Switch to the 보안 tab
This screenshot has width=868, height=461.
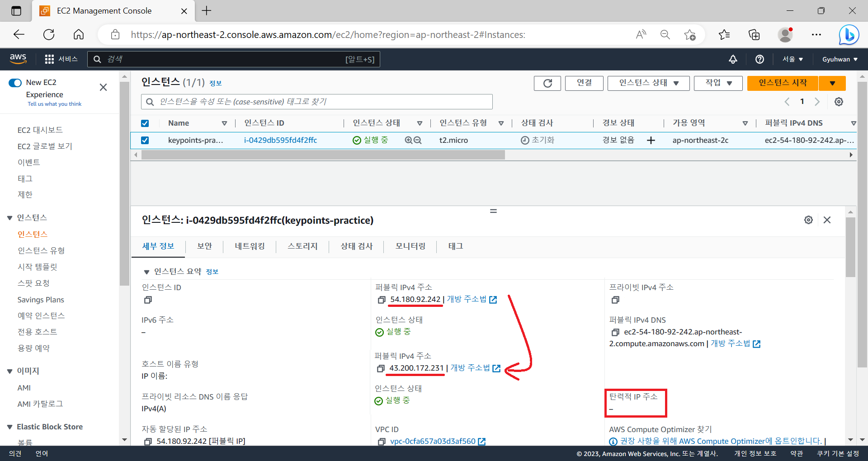click(204, 246)
